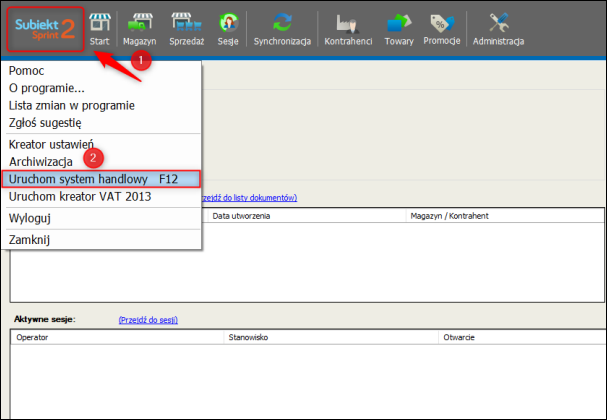
Task: Open 'Lista zmian w programie' entry
Action: point(101,106)
